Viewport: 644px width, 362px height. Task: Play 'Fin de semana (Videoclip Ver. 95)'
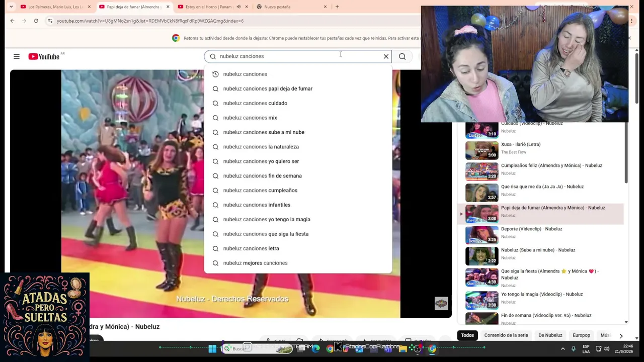(x=541, y=318)
